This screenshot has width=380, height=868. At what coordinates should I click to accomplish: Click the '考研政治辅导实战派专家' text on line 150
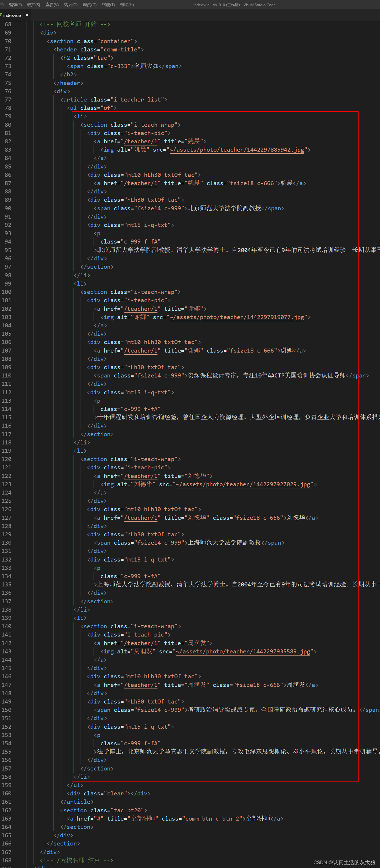click(x=221, y=710)
